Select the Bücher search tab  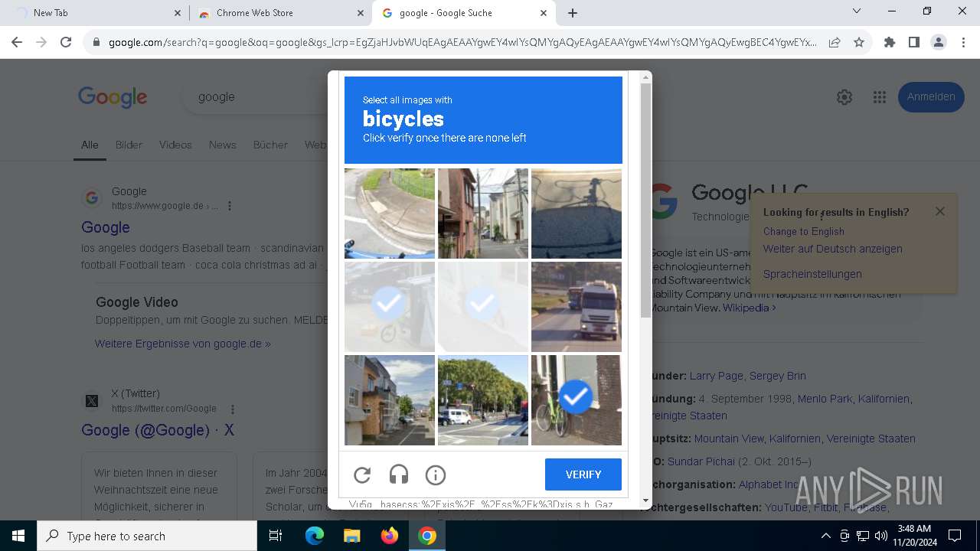[x=270, y=145]
